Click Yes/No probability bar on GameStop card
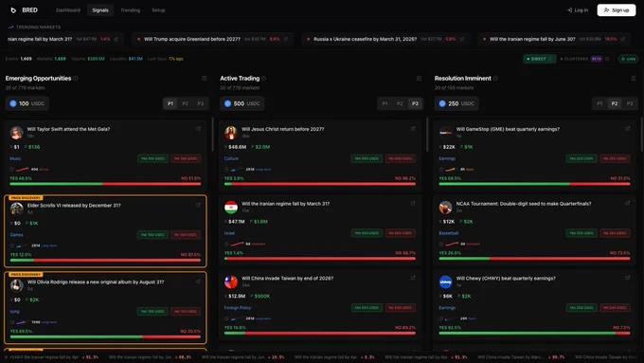 (x=534, y=184)
